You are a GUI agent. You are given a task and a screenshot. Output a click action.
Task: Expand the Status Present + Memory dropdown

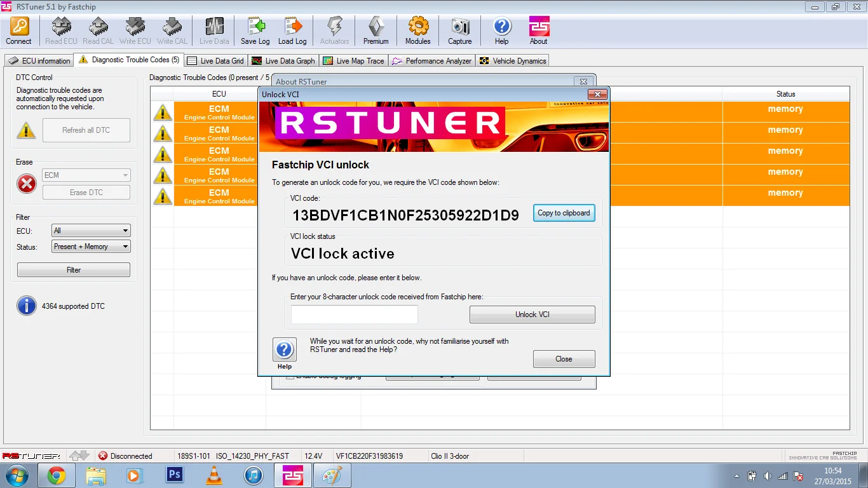click(x=91, y=247)
